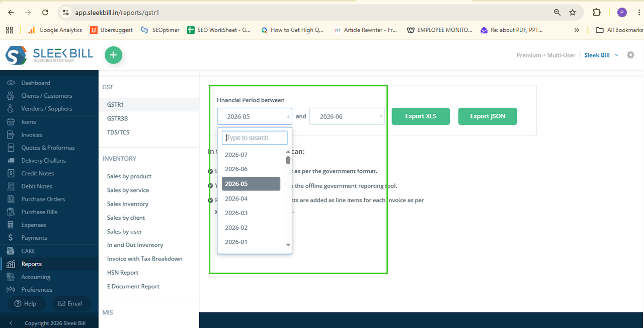
Task: Open the Sales by user report
Action: click(x=124, y=232)
